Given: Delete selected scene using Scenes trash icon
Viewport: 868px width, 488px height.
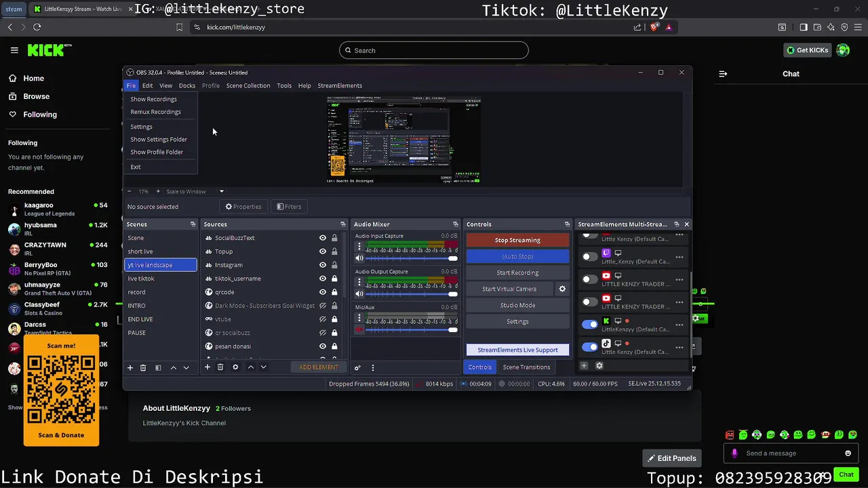Looking at the screenshot, I should coord(143,367).
